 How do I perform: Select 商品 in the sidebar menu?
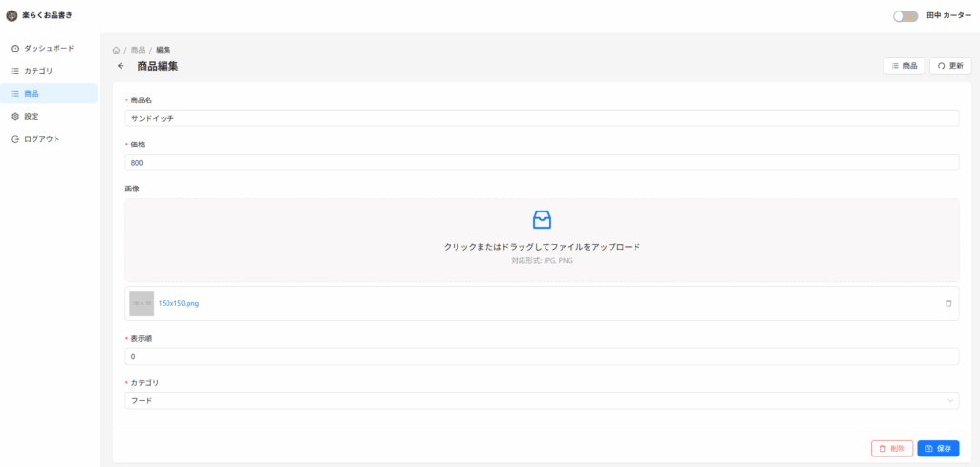pos(32,94)
